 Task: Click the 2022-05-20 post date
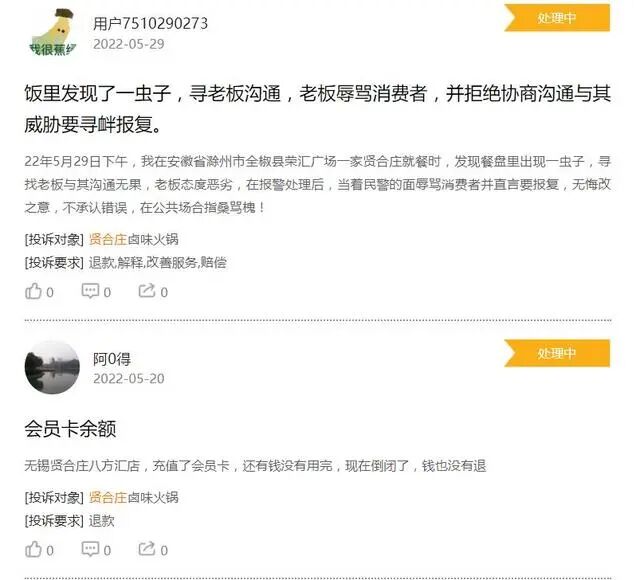129,379
